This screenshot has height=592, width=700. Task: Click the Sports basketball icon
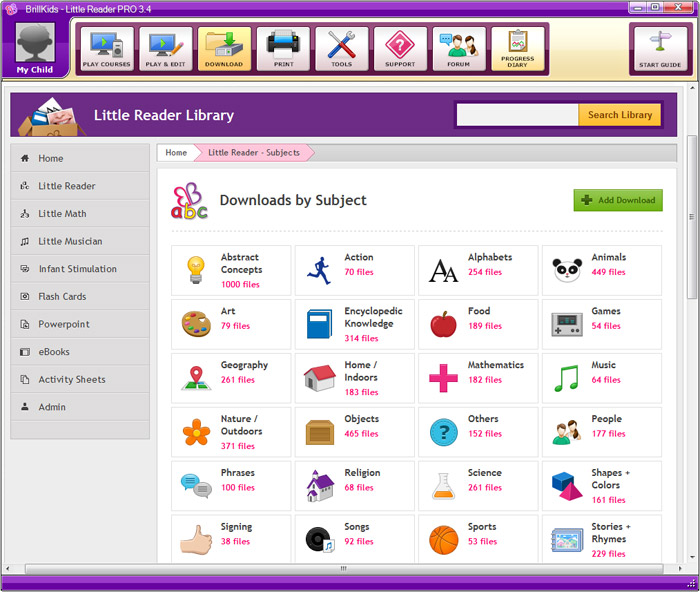click(443, 540)
